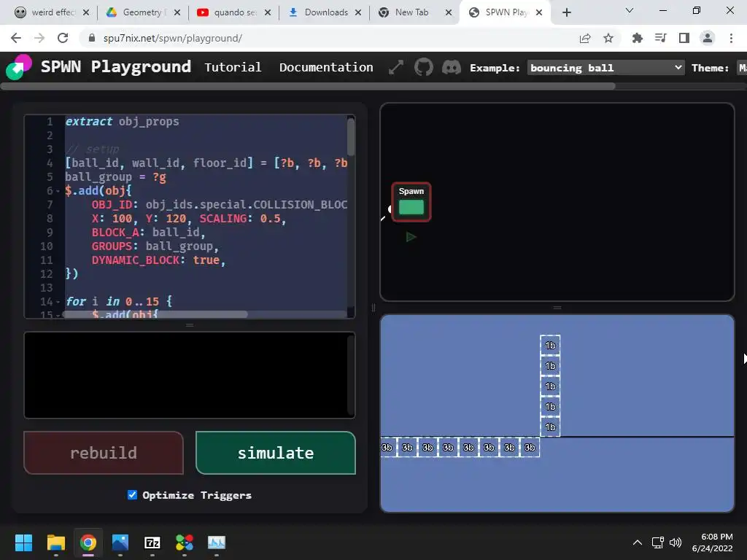The height and width of the screenshot is (560, 747).
Task: Open the media control icon
Action: point(660,38)
